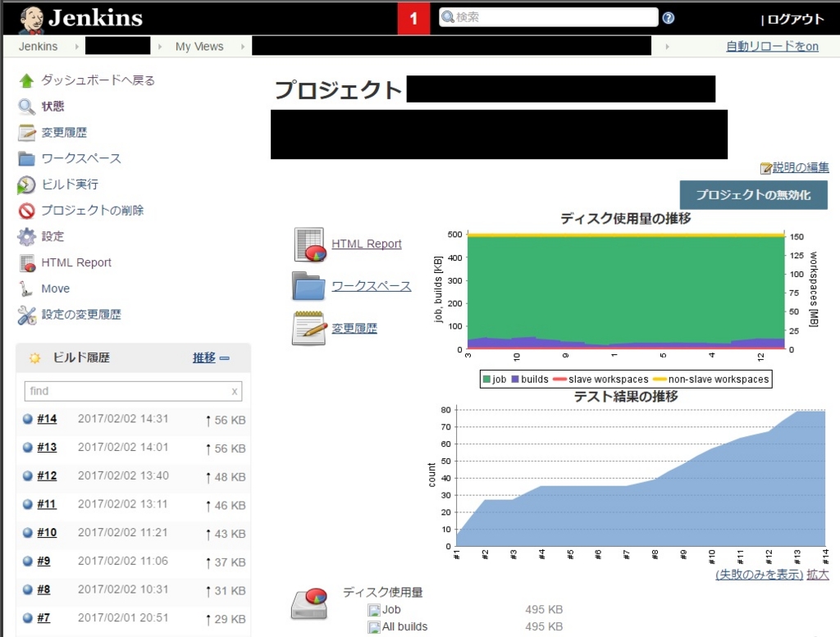Click the disk usage drive icon
840x637 pixels.
tap(309, 604)
